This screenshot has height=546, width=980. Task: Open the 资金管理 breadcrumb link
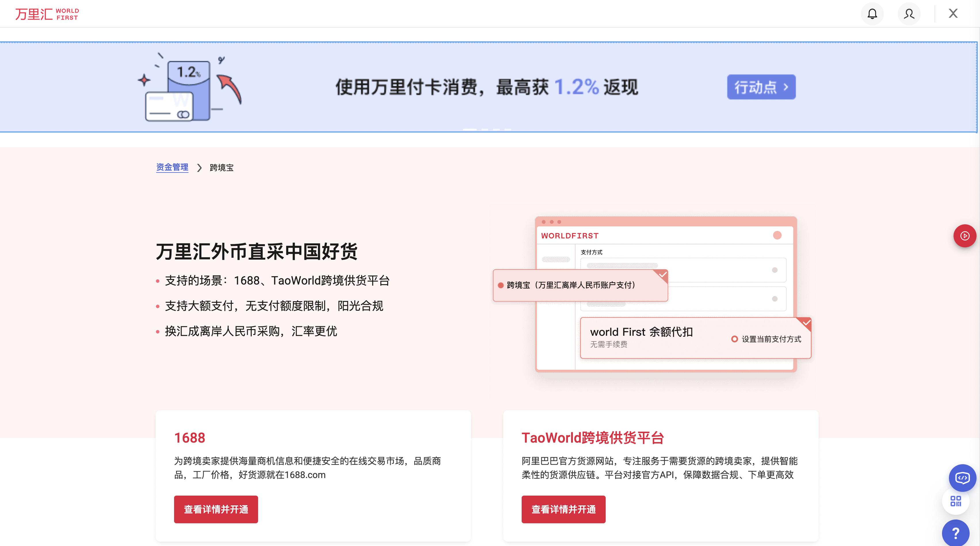tap(172, 167)
